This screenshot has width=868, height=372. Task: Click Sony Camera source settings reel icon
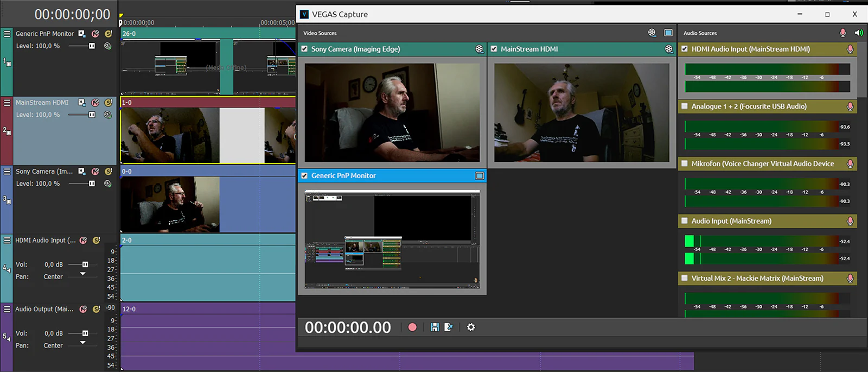click(479, 49)
